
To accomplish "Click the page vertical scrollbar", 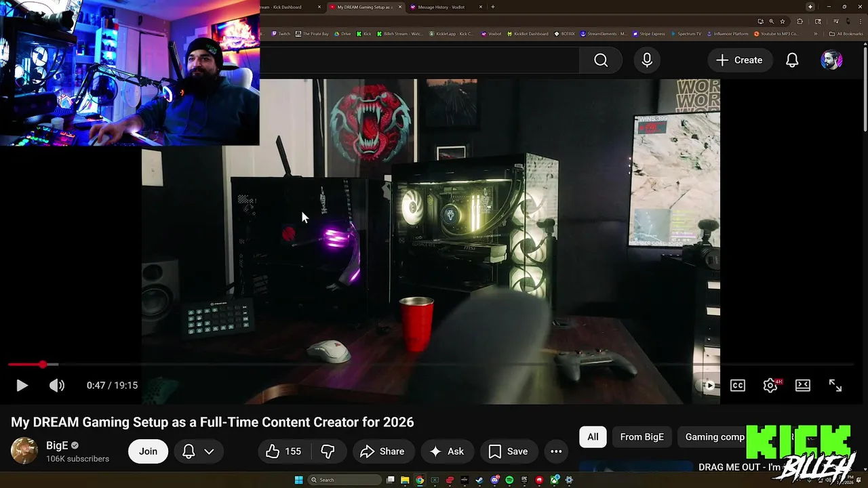I will coord(864,88).
